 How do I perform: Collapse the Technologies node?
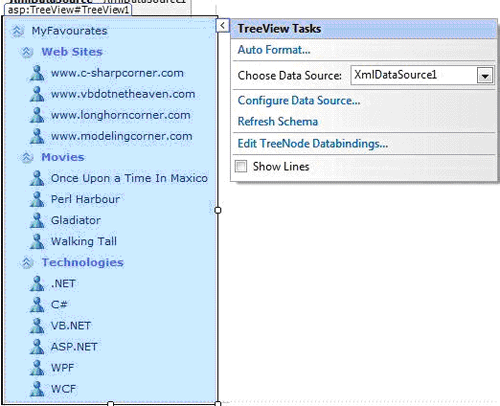(x=27, y=263)
